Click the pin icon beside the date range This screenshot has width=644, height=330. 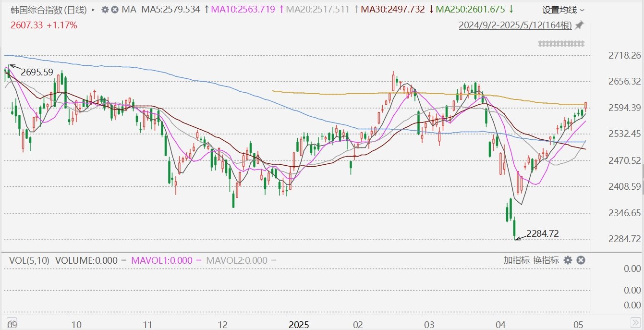click(x=580, y=25)
